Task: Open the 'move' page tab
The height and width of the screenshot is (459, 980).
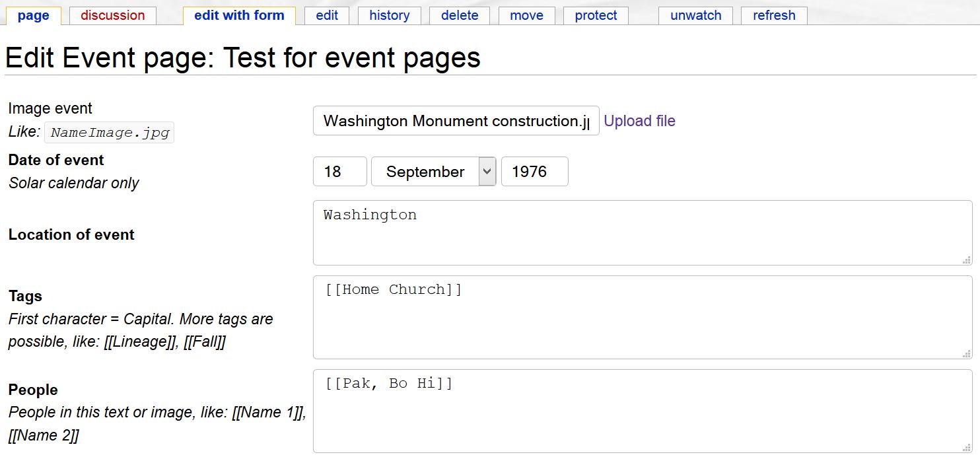Action: tap(526, 16)
